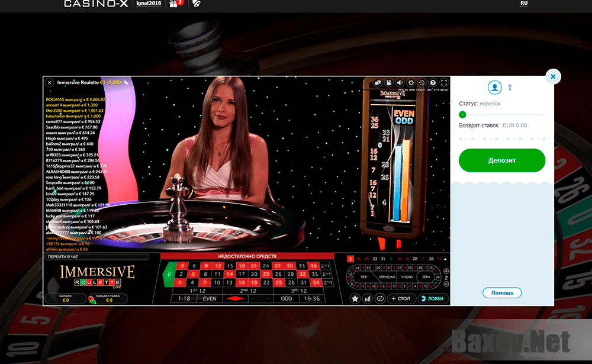The height and width of the screenshot is (364, 592).
Task: Click the status progress slider handle
Action: click(463, 115)
